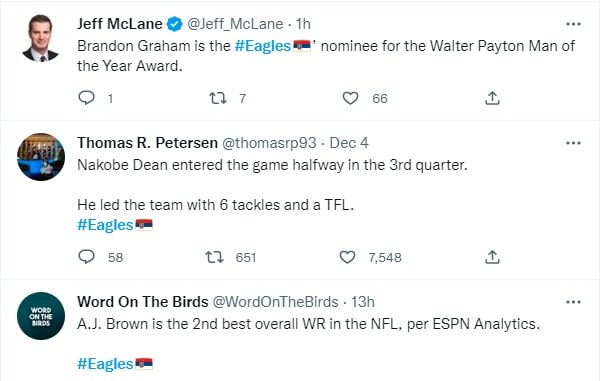The height and width of the screenshot is (381, 601).
Task: Open more options on Jeff McLane's tweet
Action: 573,24
